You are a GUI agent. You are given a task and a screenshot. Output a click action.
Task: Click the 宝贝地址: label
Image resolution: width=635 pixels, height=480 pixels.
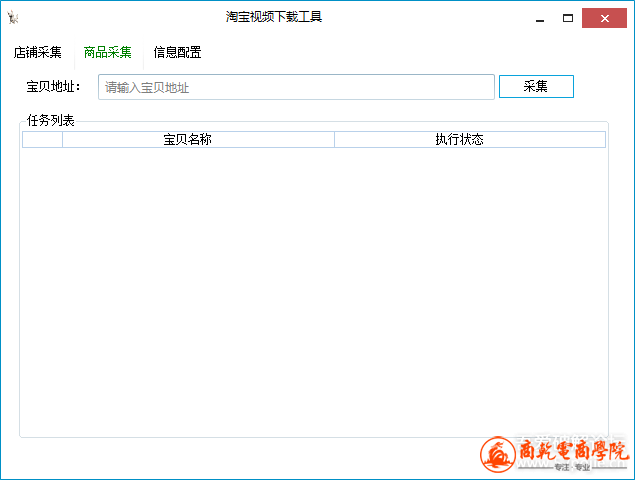click(54, 87)
